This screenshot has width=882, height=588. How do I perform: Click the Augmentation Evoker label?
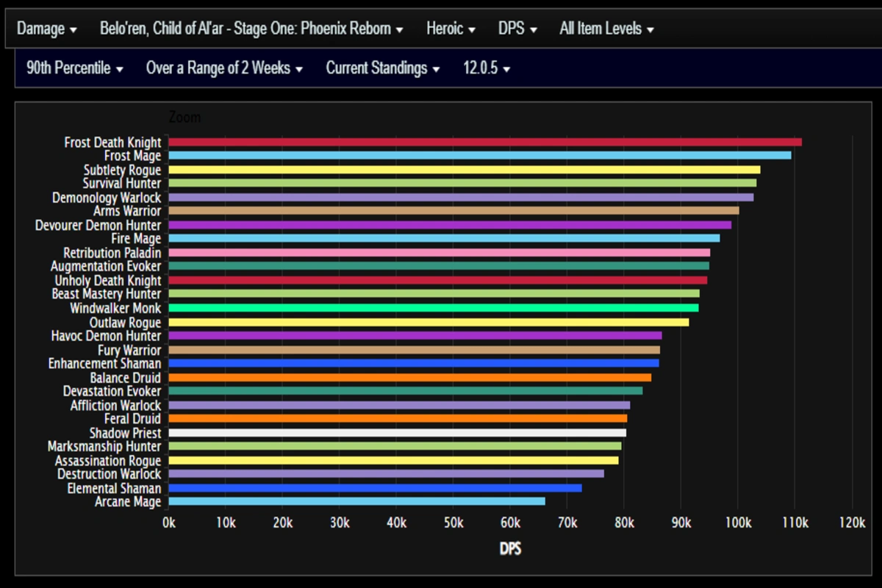pos(106,266)
